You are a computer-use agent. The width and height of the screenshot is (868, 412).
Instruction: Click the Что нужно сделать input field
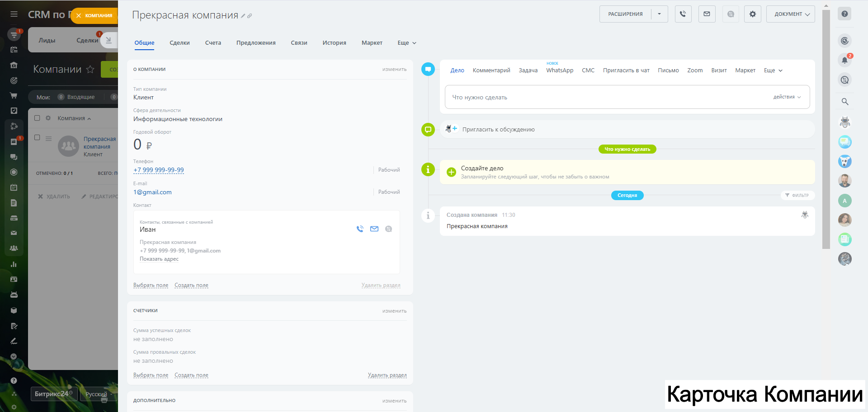pos(606,97)
